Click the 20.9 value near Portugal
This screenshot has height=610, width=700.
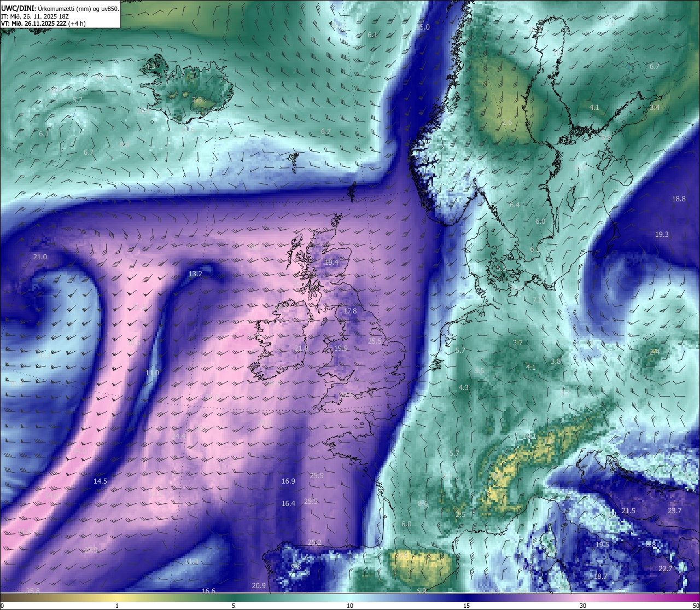(259, 586)
